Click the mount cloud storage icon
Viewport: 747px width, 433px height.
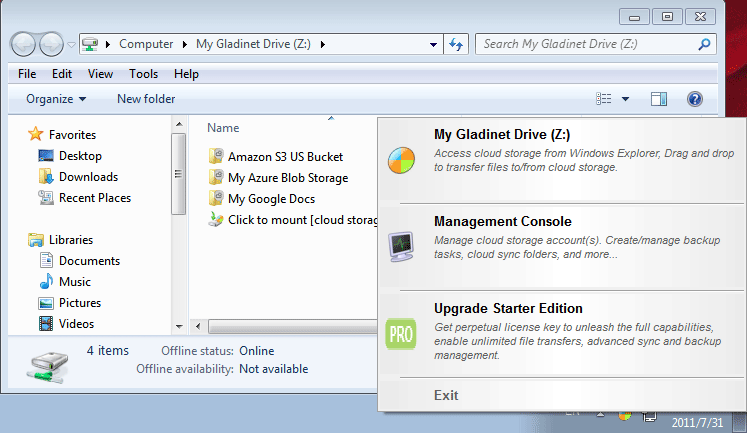[x=216, y=220]
